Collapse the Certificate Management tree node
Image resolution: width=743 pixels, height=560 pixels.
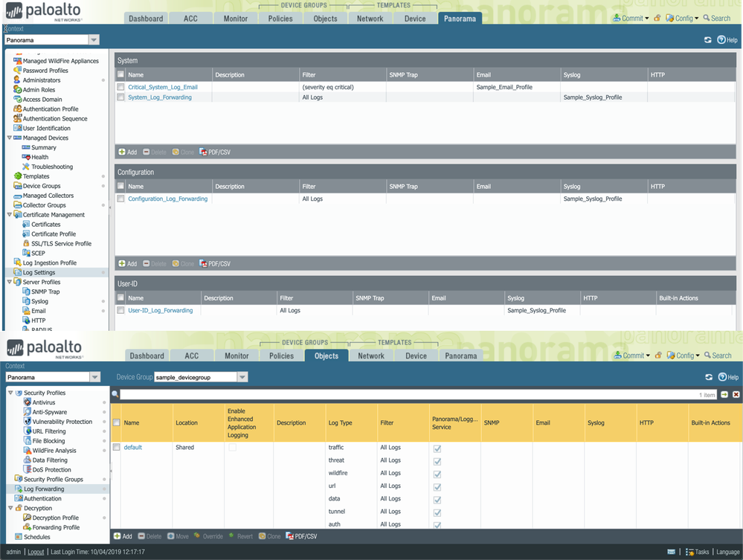point(9,215)
